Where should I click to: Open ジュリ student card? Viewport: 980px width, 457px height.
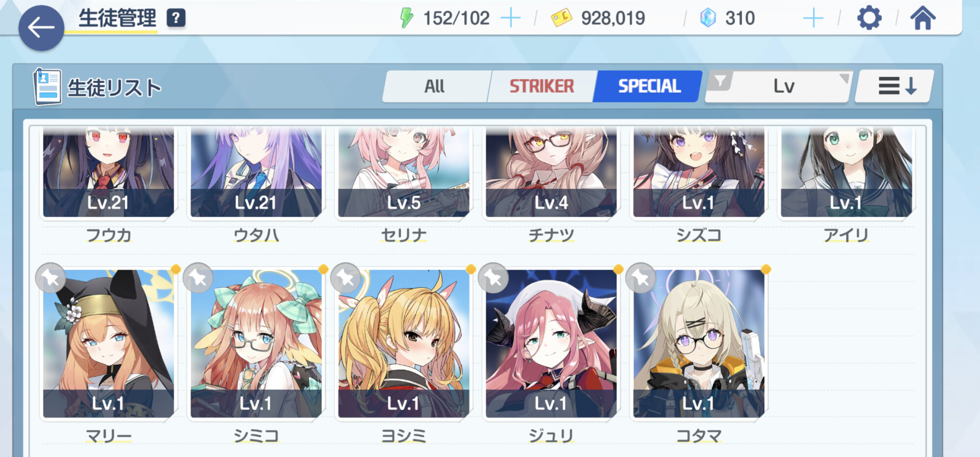pos(551,343)
